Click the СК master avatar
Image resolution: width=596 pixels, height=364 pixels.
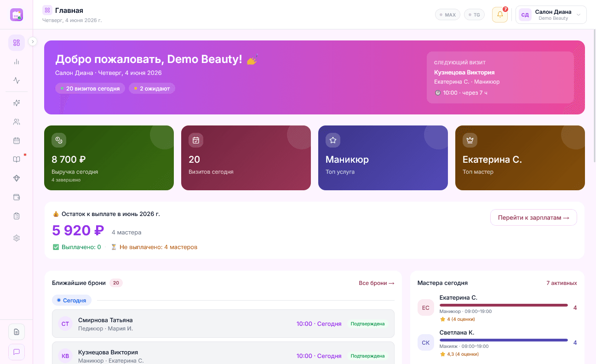425,342
